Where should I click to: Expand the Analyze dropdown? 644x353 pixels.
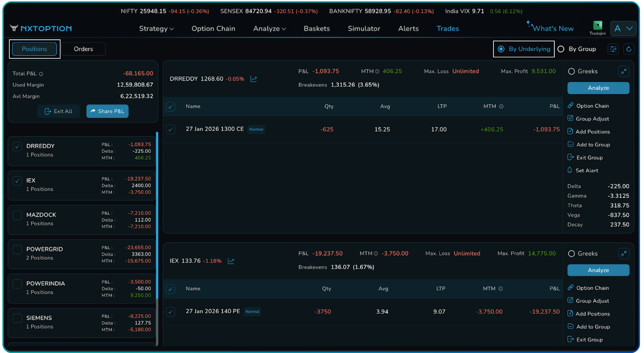(x=269, y=29)
